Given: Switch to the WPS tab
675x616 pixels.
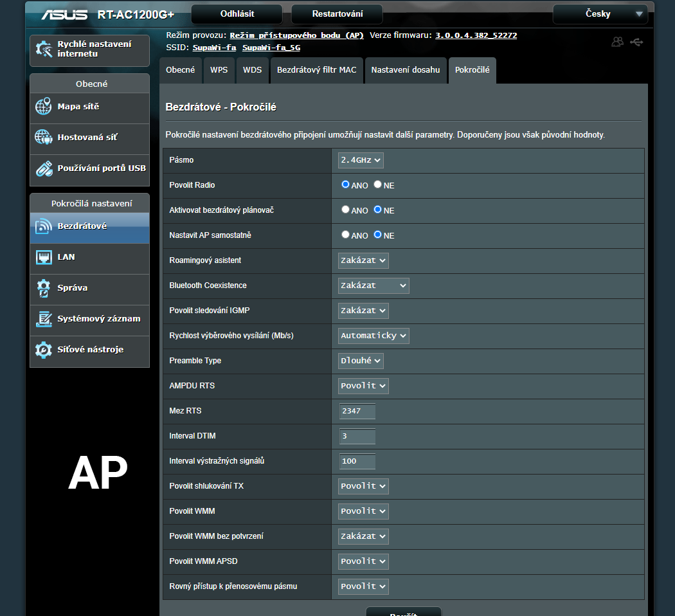Looking at the screenshot, I should tap(219, 70).
